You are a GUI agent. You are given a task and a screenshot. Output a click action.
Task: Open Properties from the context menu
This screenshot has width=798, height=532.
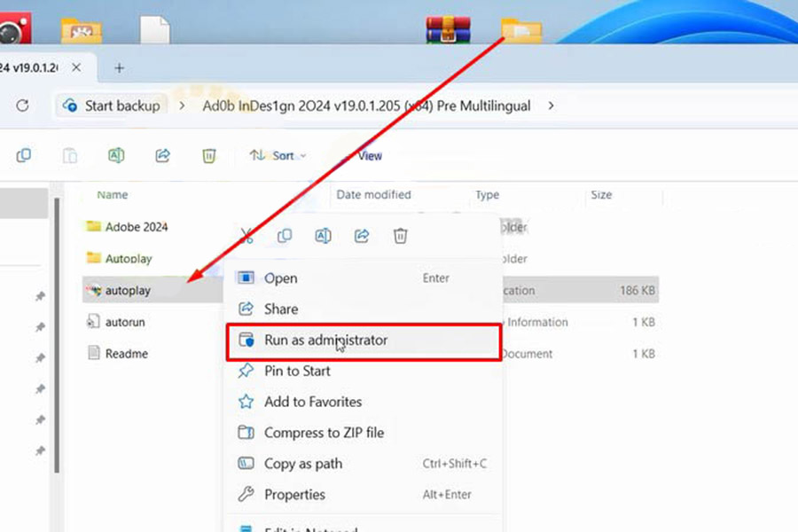tap(294, 495)
